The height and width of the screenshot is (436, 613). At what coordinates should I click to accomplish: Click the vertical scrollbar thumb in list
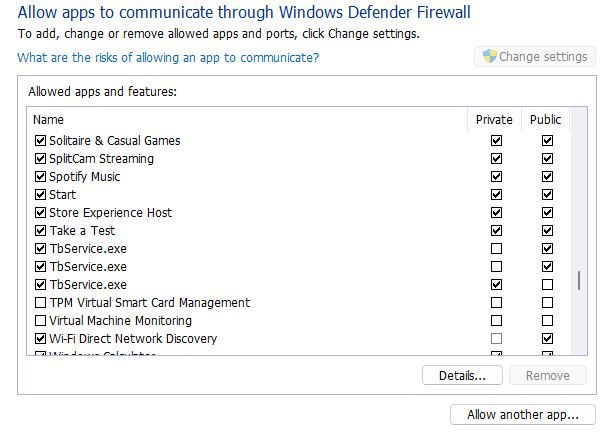(578, 280)
